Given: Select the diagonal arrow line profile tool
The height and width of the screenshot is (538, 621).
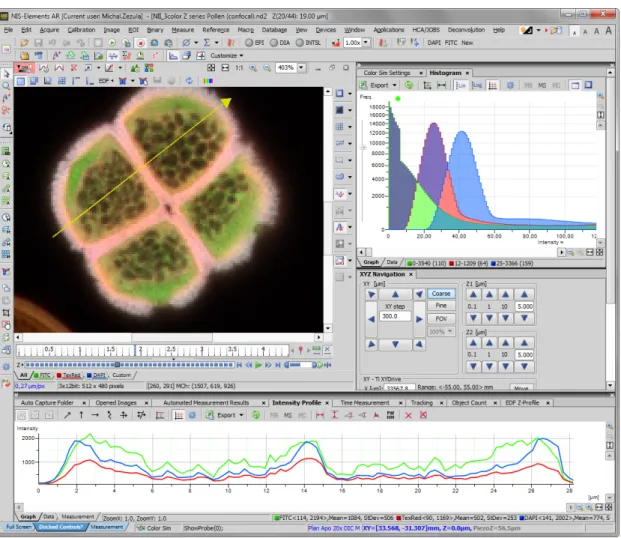Looking at the screenshot, I should click(67, 415).
